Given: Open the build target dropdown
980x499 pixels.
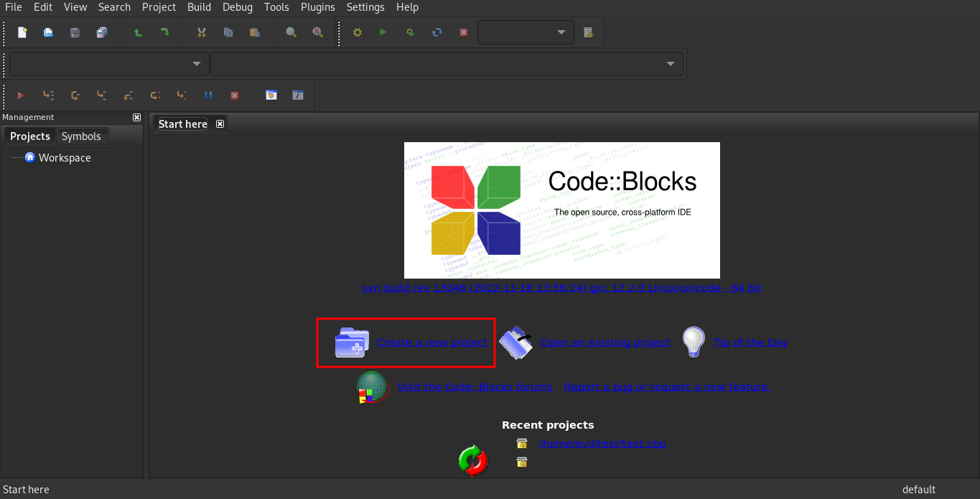Looking at the screenshot, I should click(x=526, y=32).
